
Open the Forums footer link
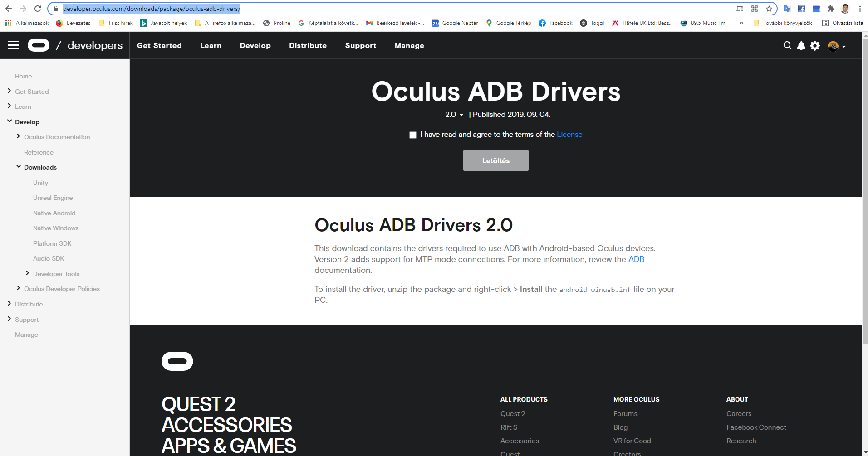(625, 414)
